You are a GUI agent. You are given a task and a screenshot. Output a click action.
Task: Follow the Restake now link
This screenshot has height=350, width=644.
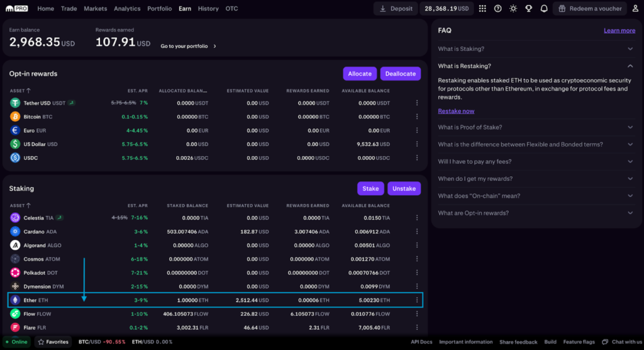click(456, 111)
